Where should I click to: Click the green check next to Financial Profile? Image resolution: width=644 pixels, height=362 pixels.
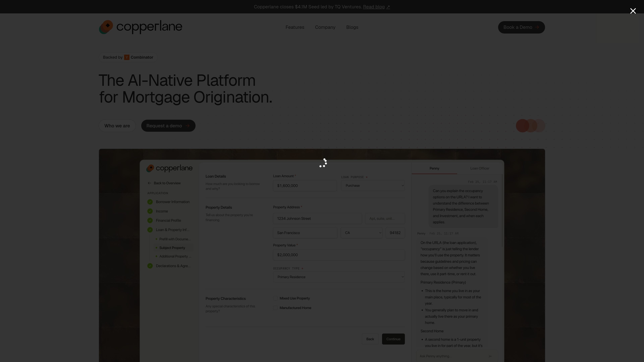(150, 221)
